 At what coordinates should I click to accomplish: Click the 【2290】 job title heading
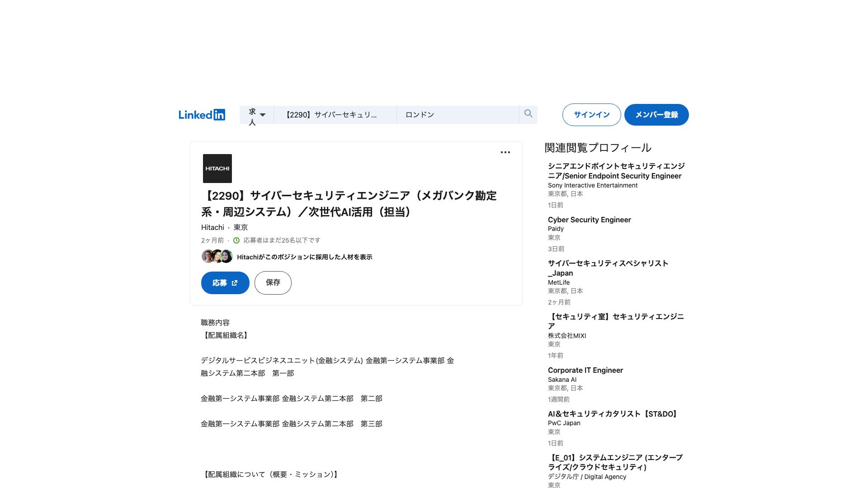(x=349, y=204)
